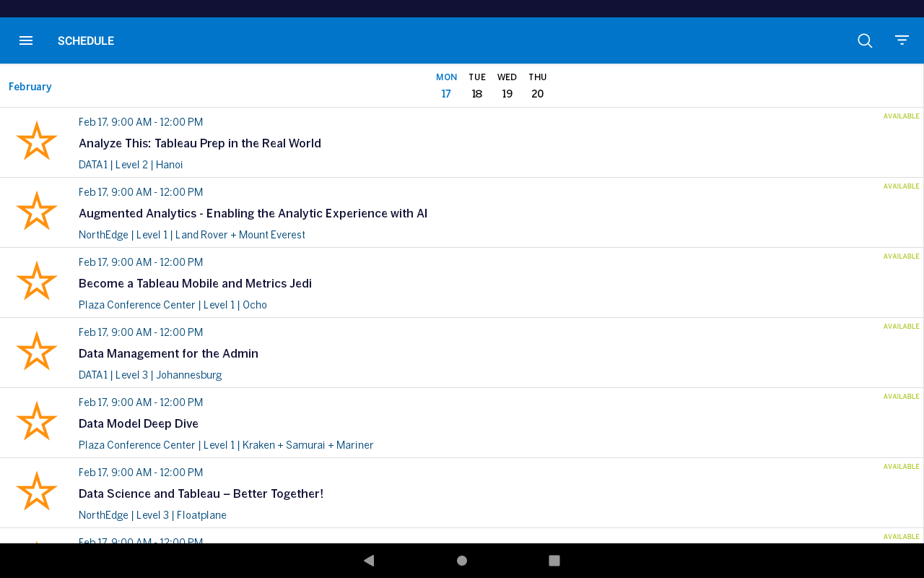Select the MON 17 day tab
This screenshot has height=578, width=924.
[446, 85]
